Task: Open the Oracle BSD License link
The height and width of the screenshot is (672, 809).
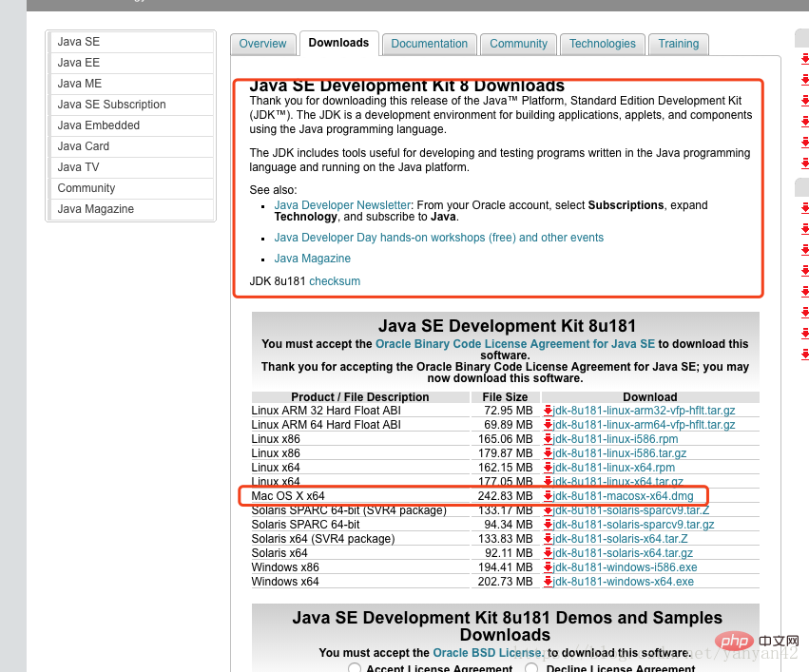Action: [489, 653]
